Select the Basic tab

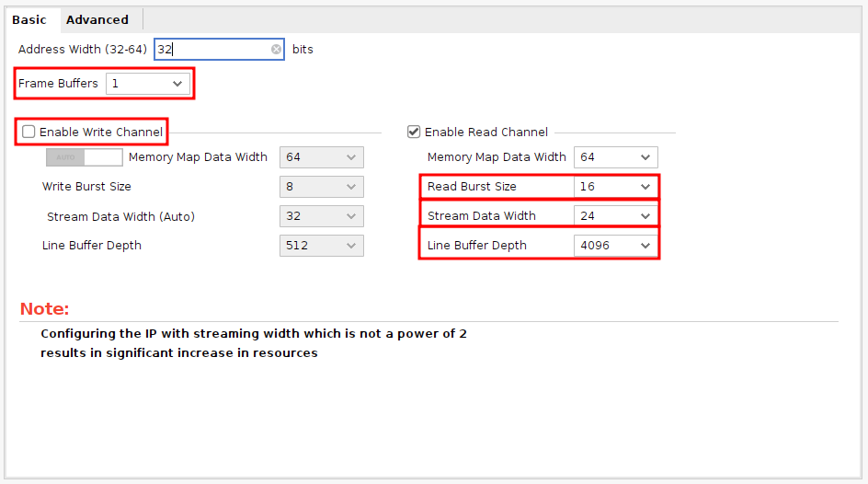tap(29, 19)
